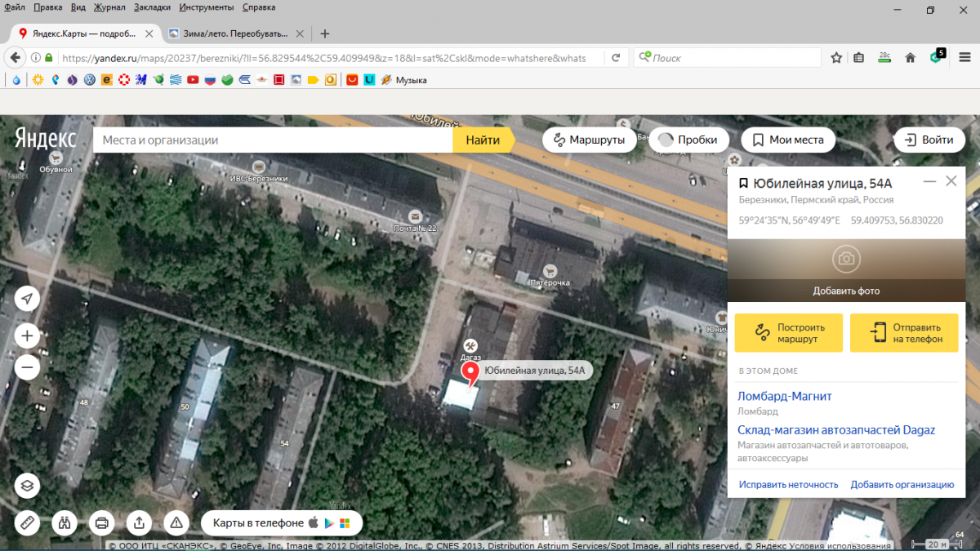Toggle the Пробки traffic layer
The image size is (980, 551).
[x=688, y=140]
